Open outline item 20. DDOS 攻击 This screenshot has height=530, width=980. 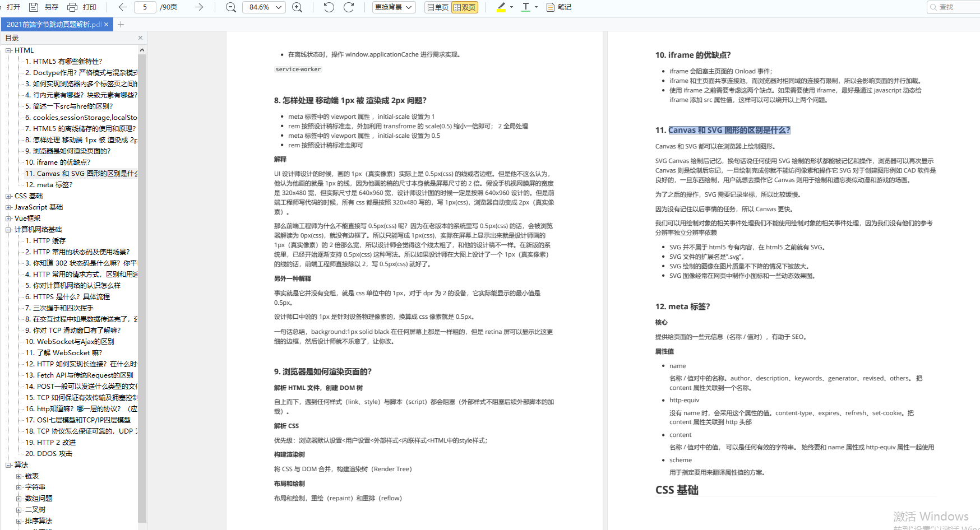click(x=49, y=454)
